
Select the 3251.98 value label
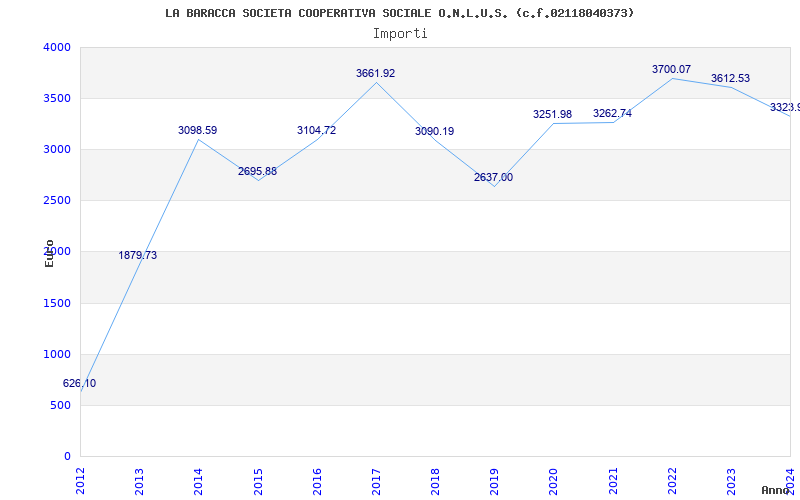(x=553, y=114)
